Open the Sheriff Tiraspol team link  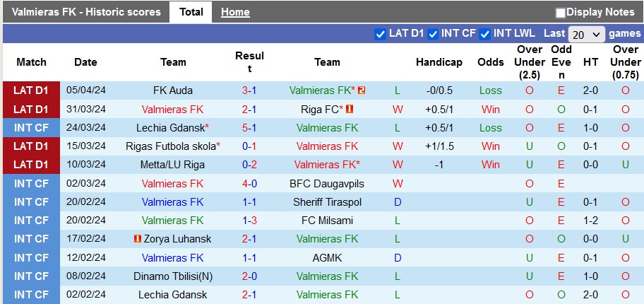(327, 202)
